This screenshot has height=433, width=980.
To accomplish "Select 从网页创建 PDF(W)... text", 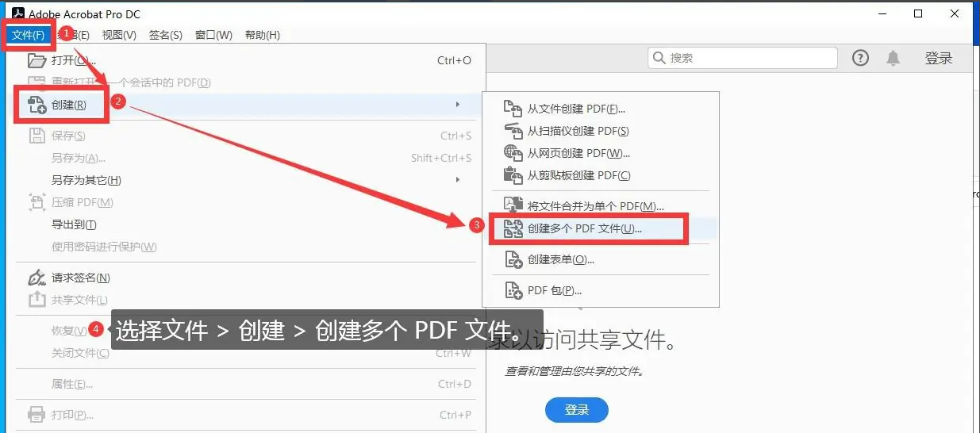I will [x=578, y=153].
